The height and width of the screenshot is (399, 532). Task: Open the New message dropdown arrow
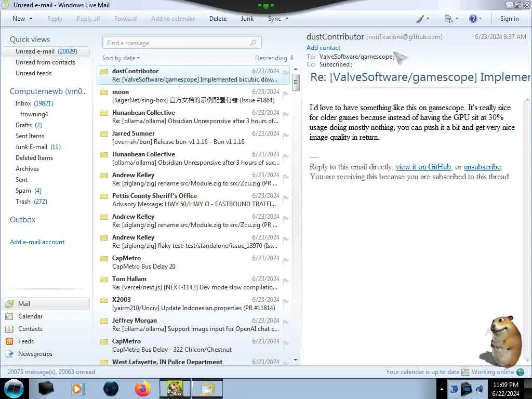31,19
